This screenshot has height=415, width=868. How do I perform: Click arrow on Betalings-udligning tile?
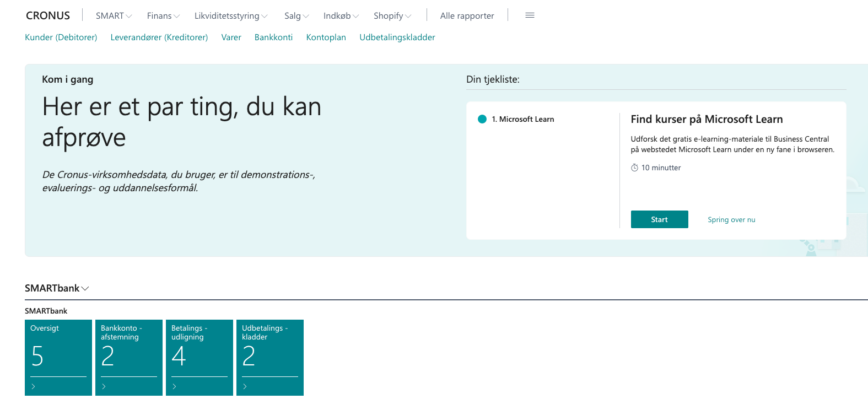coord(175,386)
